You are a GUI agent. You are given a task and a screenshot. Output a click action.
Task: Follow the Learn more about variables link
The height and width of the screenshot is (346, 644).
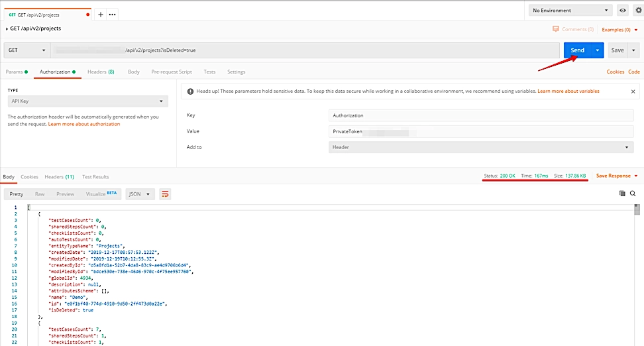(568, 91)
